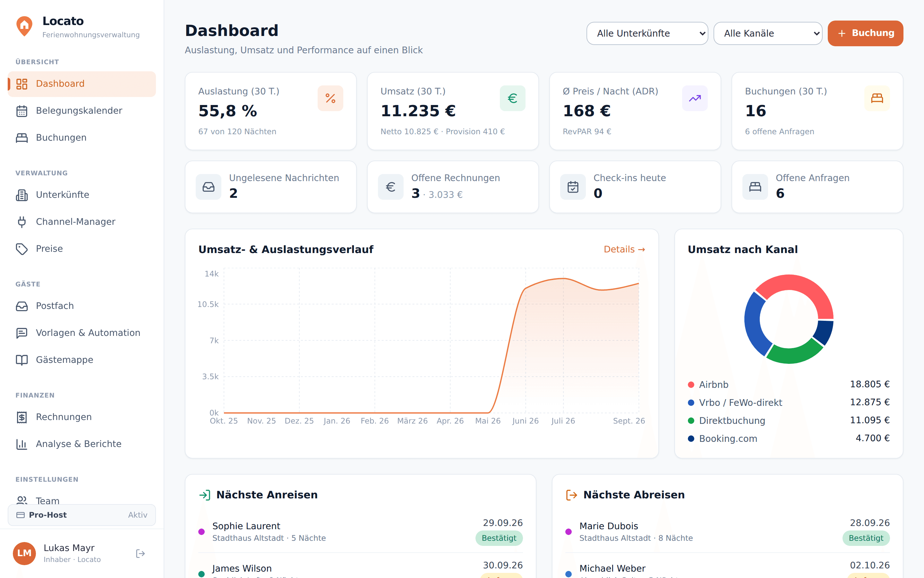Open Vorlagen & Automation page
This screenshot has height=578, width=924.
pos(82,333)
